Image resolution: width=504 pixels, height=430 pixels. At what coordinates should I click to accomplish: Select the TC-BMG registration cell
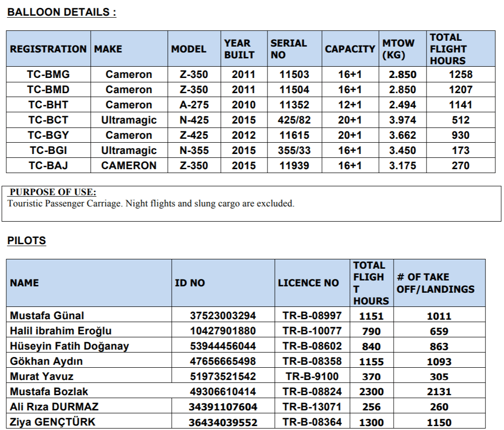click(48, 75)
